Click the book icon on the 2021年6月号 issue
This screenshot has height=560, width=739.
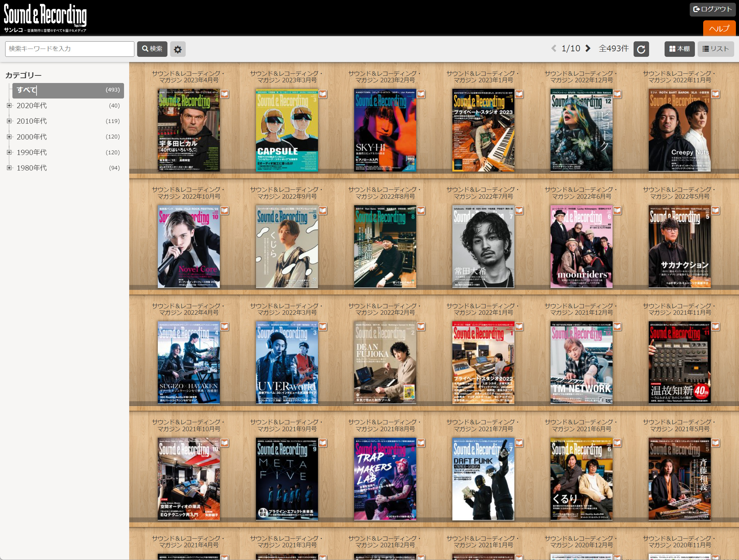tap(617, 443)
